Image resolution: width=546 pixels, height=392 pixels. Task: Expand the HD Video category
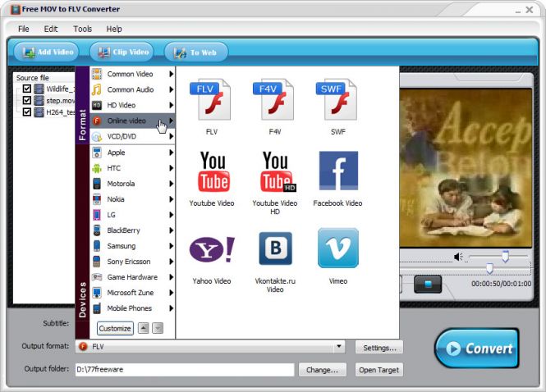131,106
